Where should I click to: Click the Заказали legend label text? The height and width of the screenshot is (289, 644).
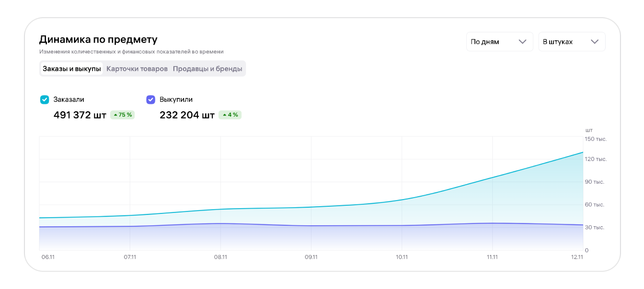click(69, 100)
